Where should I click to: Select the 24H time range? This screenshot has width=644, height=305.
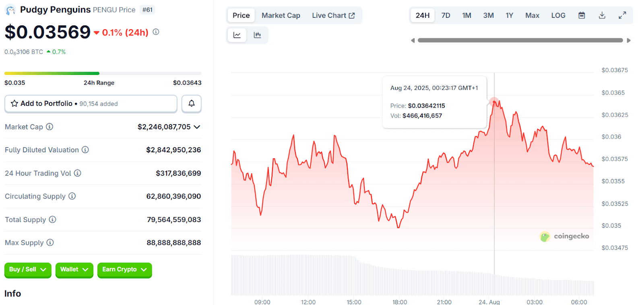click(x=423, y=15)
